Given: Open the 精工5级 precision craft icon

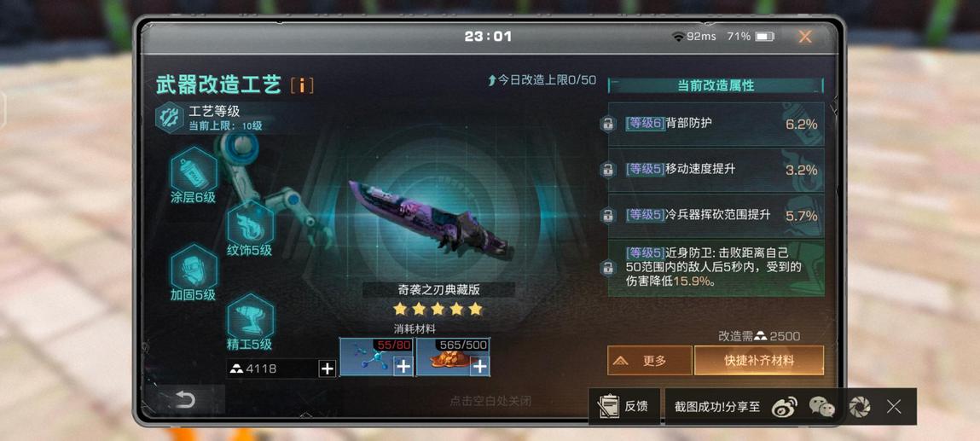Looking at the screenshot, I should tap(250, 316).
